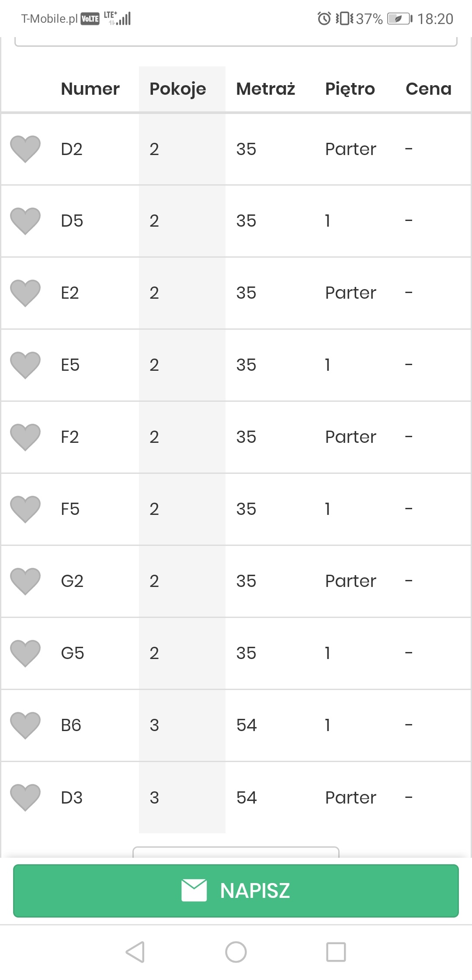This screenshot has width=472, height=980.
Task: Sort by the Cena column header
Action: [x=428, y=89]
